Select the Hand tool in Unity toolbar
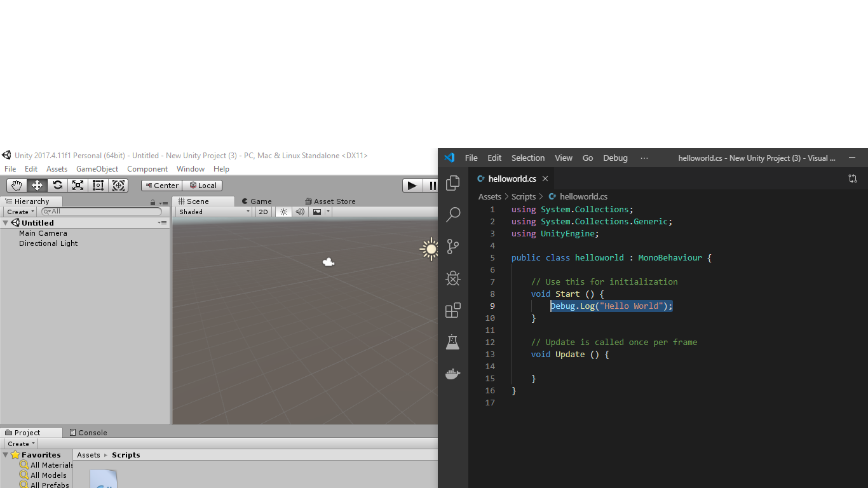This screenshot has height=488, width=868. 17,186
